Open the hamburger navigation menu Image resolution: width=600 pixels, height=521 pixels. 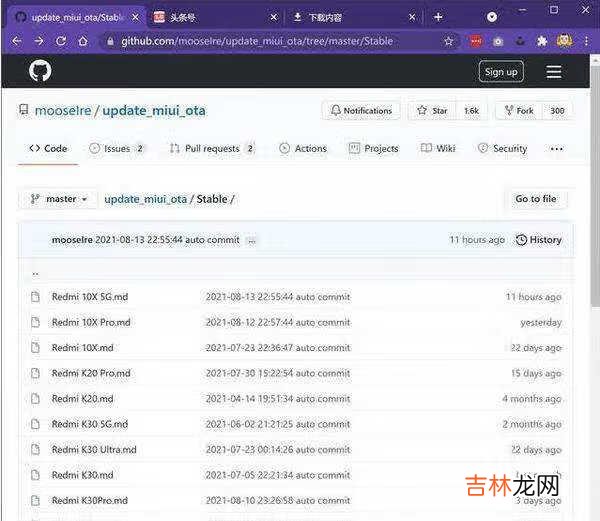click(553, 72)
